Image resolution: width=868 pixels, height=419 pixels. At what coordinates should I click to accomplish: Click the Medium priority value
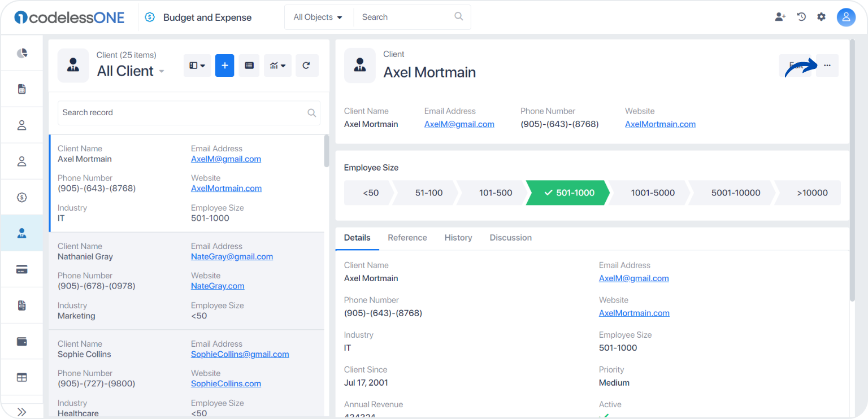(614, 383)
